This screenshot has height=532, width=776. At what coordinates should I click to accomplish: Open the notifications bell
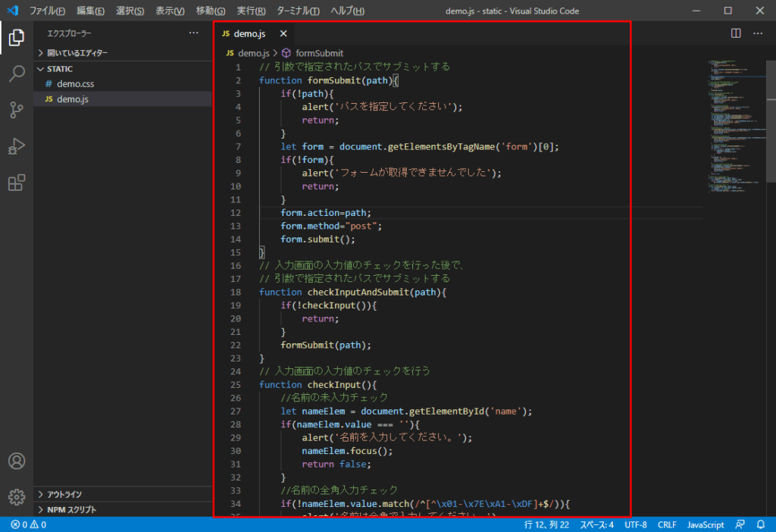pyautogui.click(x=760, y=524)
